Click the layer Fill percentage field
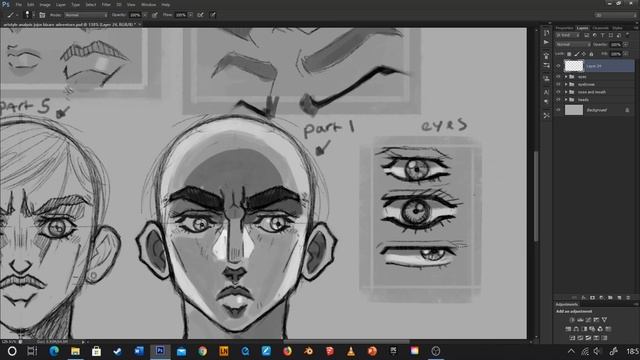The width and height of the screenshot is (640, 360). point(616,54)
